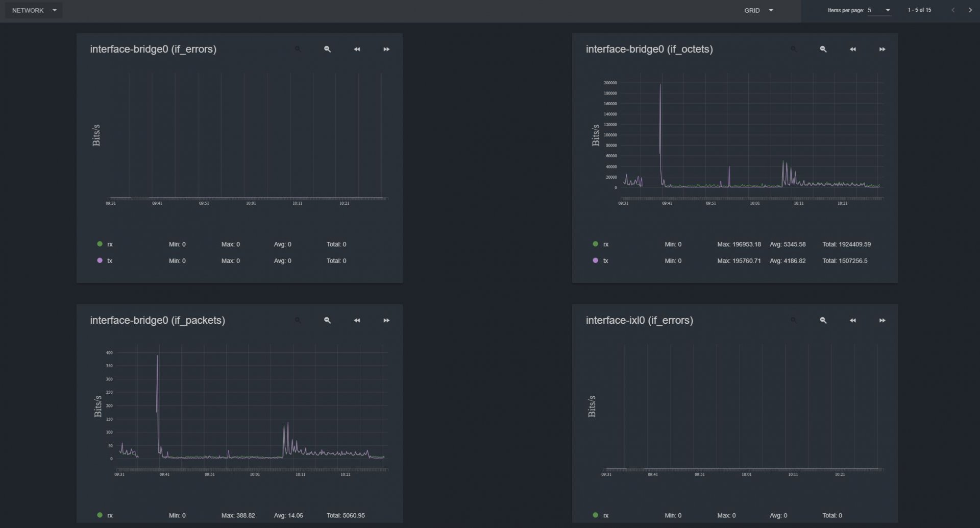This screenshot has width=980, height=528.
Task: Open the Items per page selector
Action: pyautogui.click(x=879, y=10)
